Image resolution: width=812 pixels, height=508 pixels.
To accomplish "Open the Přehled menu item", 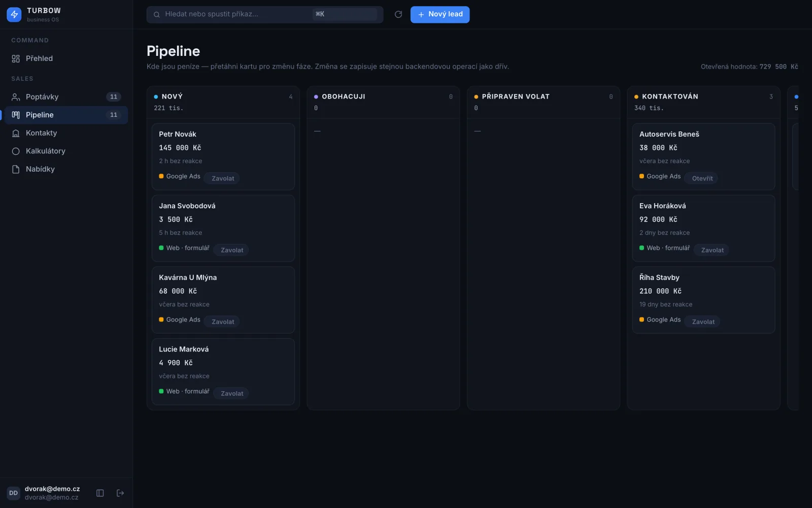I will coord(66,58).
